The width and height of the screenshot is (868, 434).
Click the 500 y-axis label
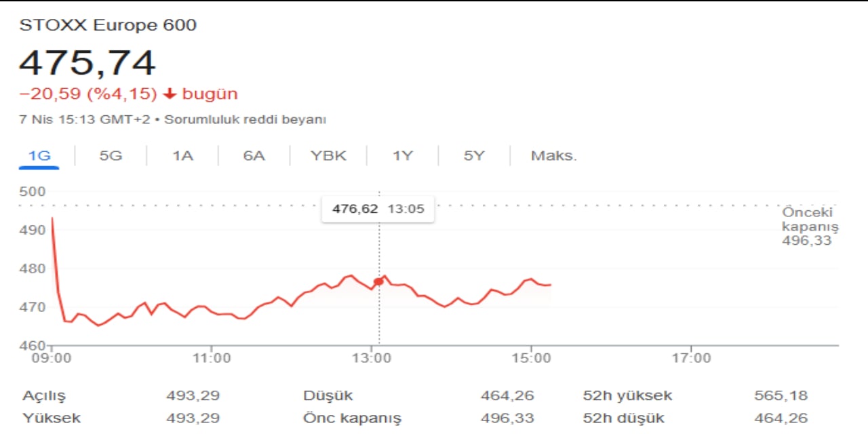(33, 192)
